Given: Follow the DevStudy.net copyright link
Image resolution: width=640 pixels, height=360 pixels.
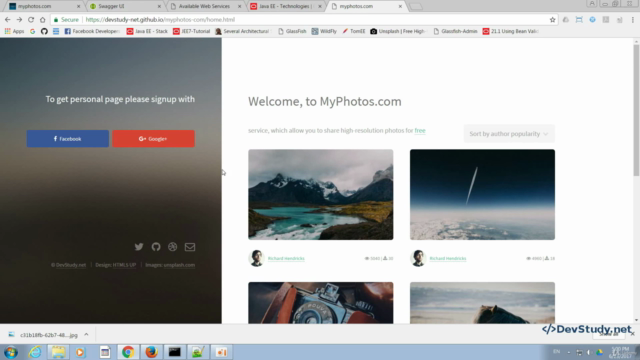Looking at the screenshot, I should click(71, 265).
